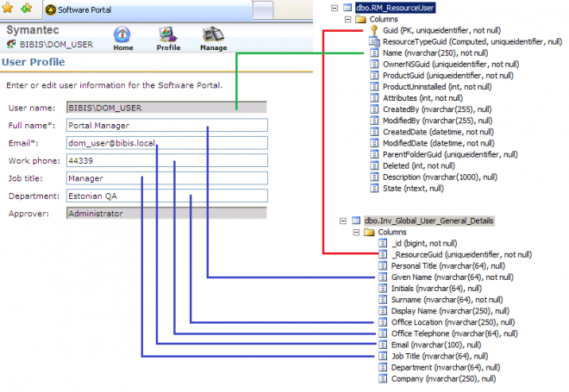Click the column icon beside Attributes
The width and height of the screenshot is (569, 392).
pos(374,98)
